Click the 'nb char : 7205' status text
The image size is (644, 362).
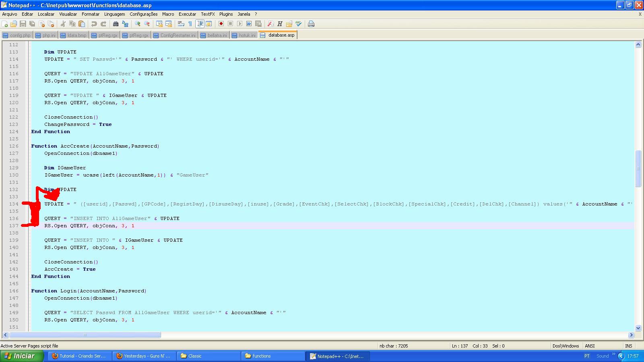(394, 346)
